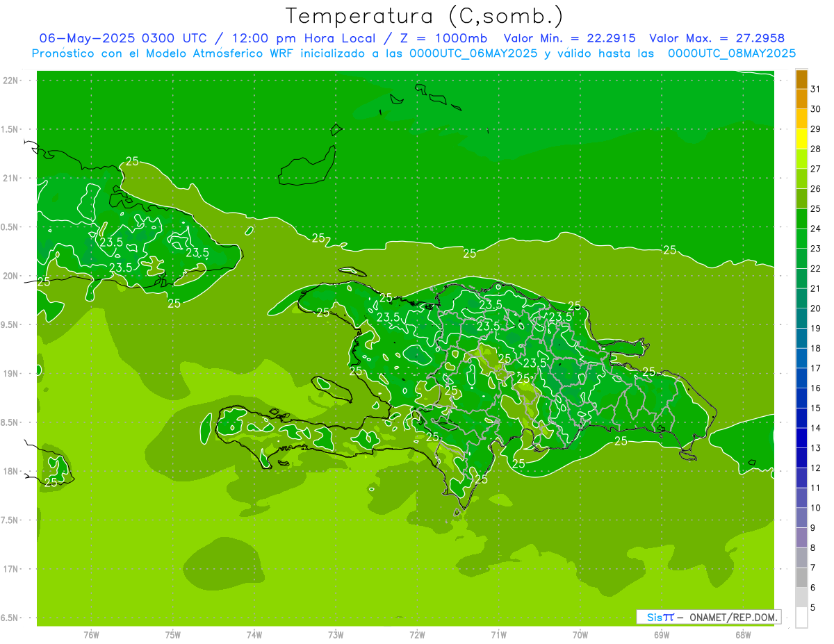Click the "27" label on the color scale
834x644 pixels.
pyautogui.click(x=815, y=169)
